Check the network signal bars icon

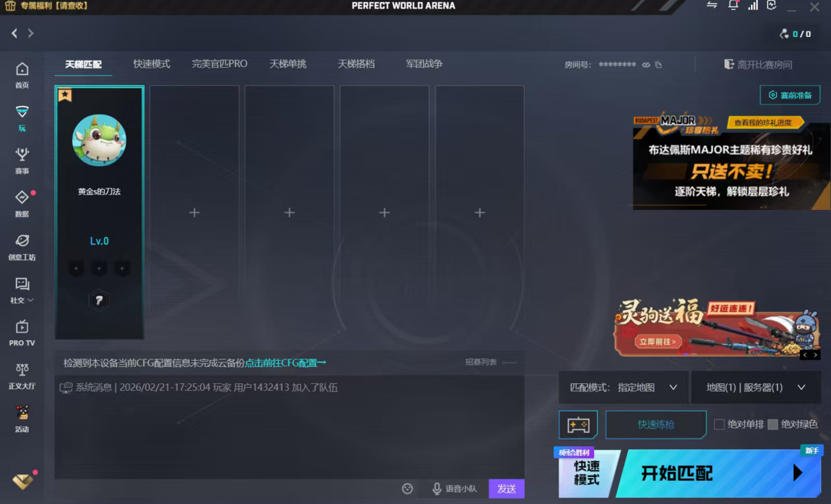(x=753, y=5)
